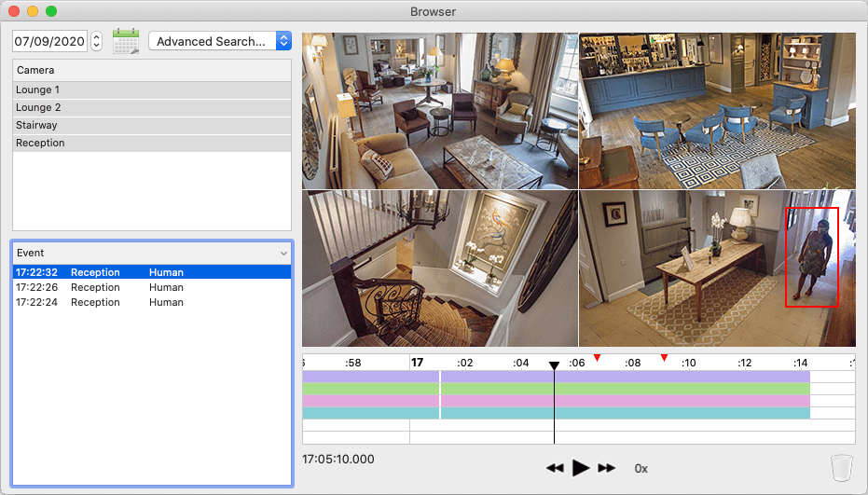Image resolution: width=868 pixels, height=495 pixels.
Task: Click the red-boxed person in Reception view
Action: coord(811,257)
